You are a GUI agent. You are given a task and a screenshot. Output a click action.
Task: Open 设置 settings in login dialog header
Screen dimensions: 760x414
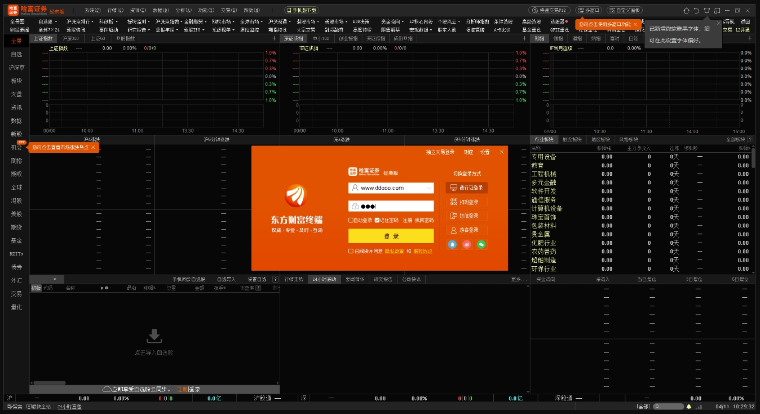point(485,152)
